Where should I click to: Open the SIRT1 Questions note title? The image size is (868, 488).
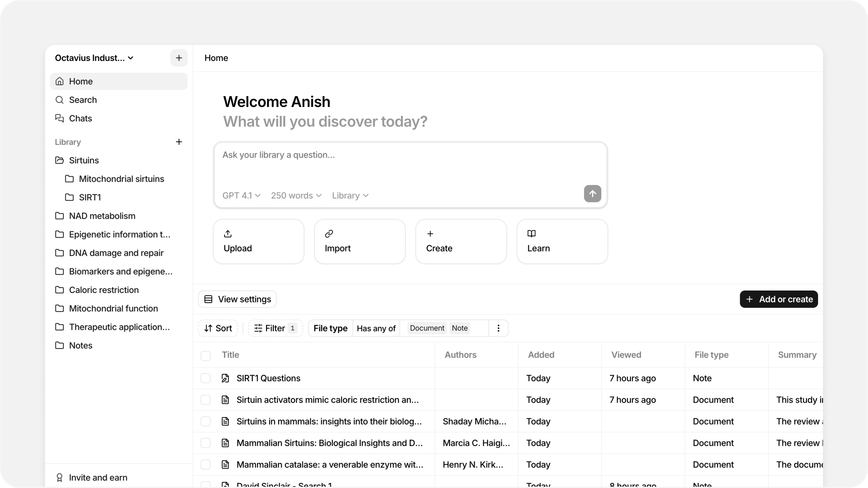pyautogui.click(x=268, y=378)
